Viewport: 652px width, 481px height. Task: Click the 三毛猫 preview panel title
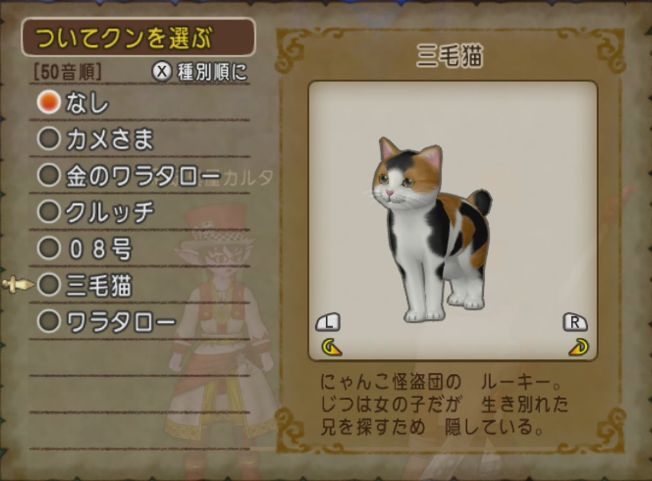click(x=449, y=55)
